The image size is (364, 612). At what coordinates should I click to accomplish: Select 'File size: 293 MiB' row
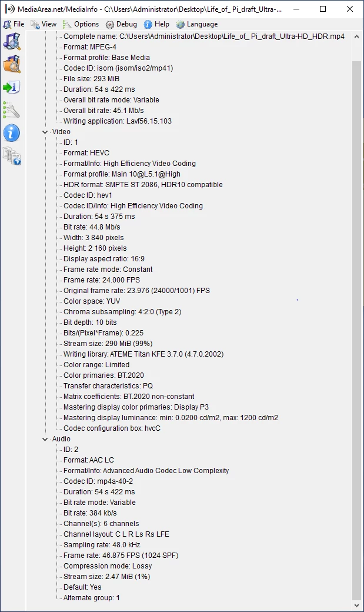tap(91, 78)
